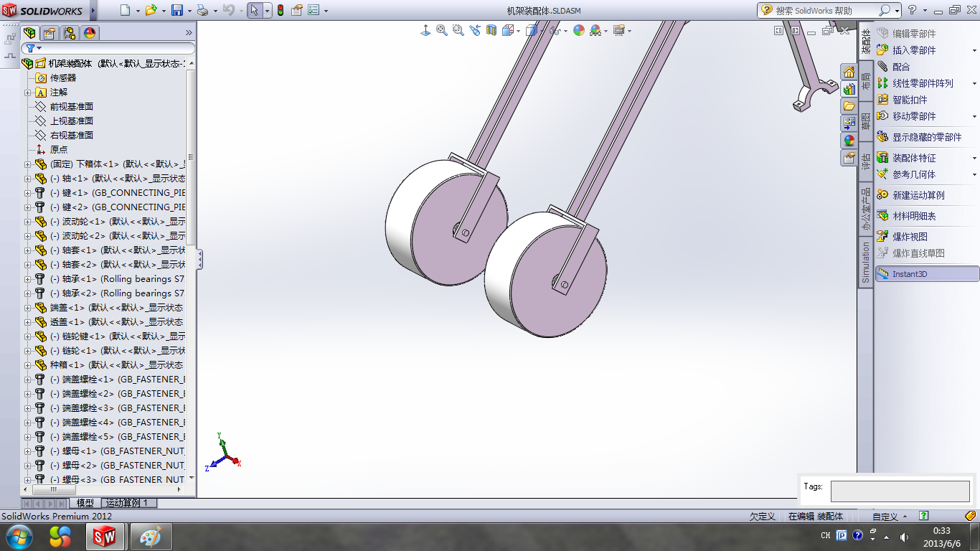980x551 pixels.
Task: Create a new document with the New icon
Action: point(125,10)
